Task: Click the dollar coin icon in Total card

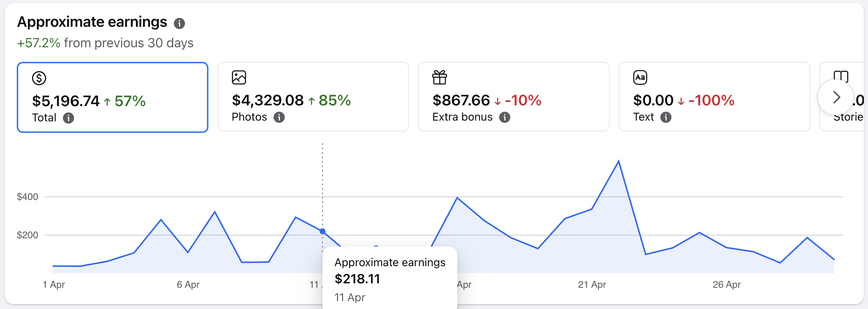Action: [39, 78]
